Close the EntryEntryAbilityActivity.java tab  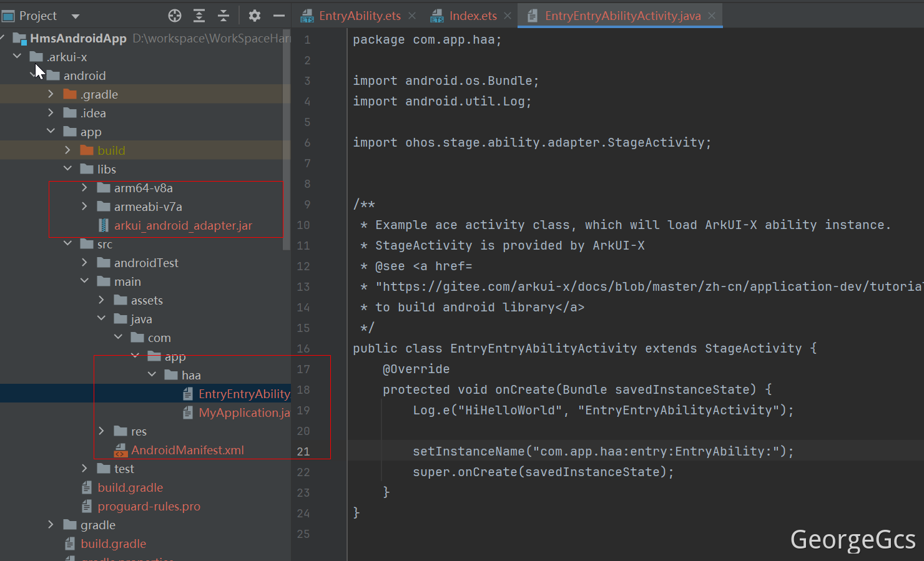tap(712, 16)
